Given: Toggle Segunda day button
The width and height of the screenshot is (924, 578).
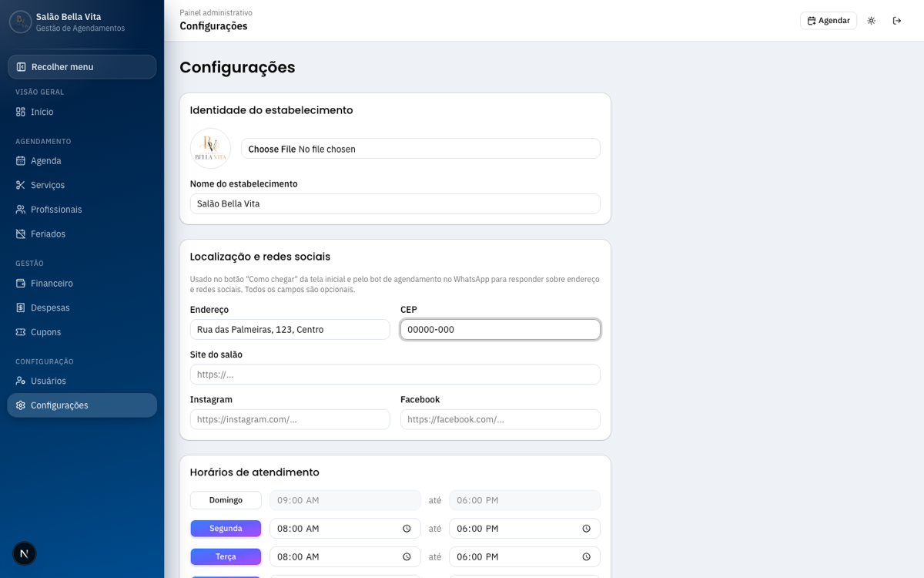Looking at the screenshot, I should pos(226,529).
